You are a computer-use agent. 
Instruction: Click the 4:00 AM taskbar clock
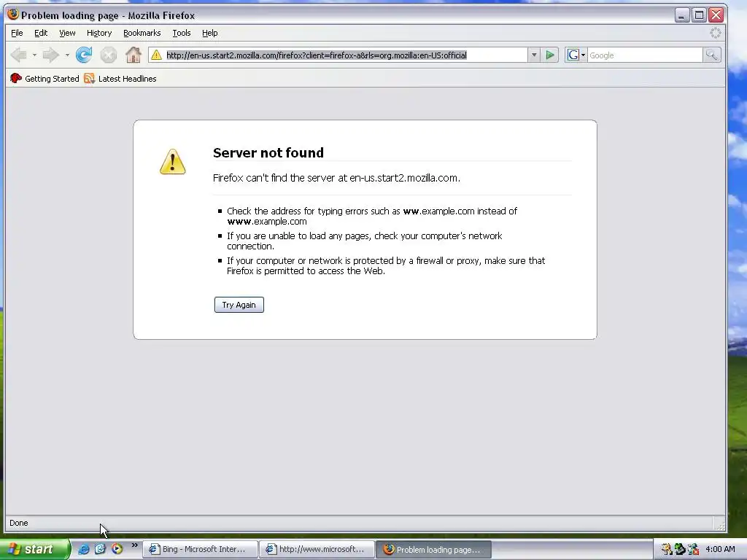[720, 549]
